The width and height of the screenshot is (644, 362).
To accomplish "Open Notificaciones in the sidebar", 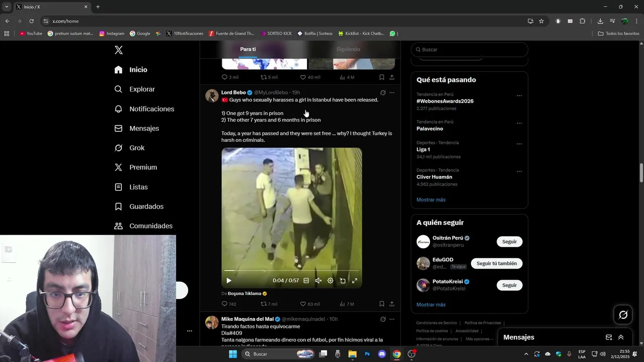I will [144, 109].
